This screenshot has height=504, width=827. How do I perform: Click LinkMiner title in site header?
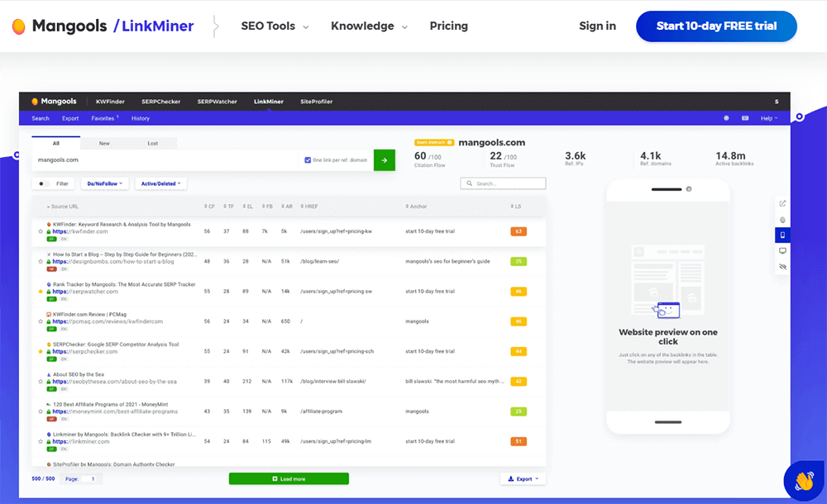coord(158,26)
